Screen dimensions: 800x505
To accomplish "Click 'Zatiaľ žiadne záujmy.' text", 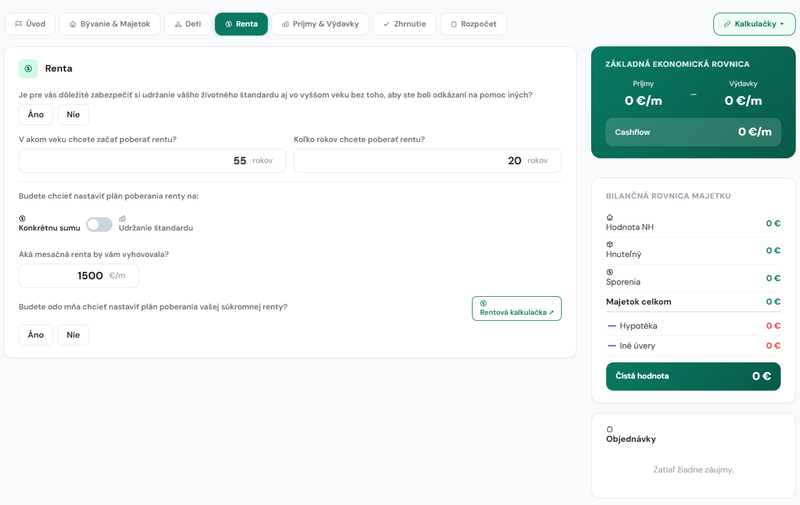I will 693,470.
